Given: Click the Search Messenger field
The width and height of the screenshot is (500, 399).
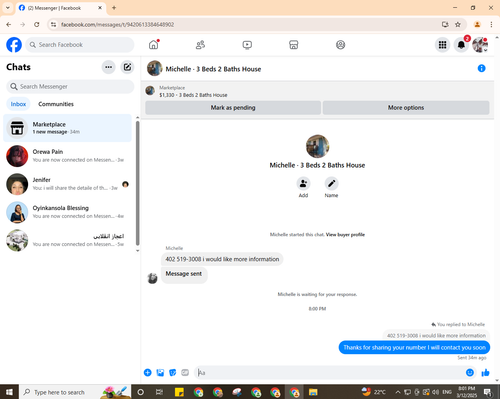Looking at the screenshot, I should pos(70,87).
